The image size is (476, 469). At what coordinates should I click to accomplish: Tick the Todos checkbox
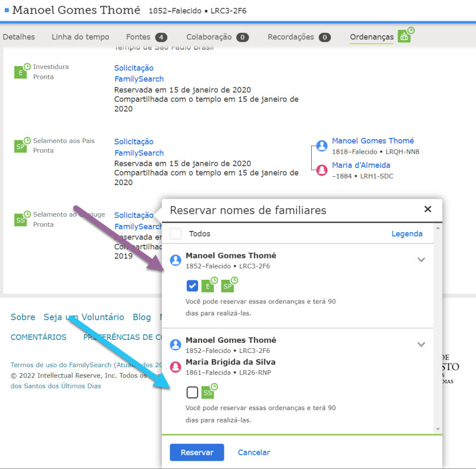(176, 233)
